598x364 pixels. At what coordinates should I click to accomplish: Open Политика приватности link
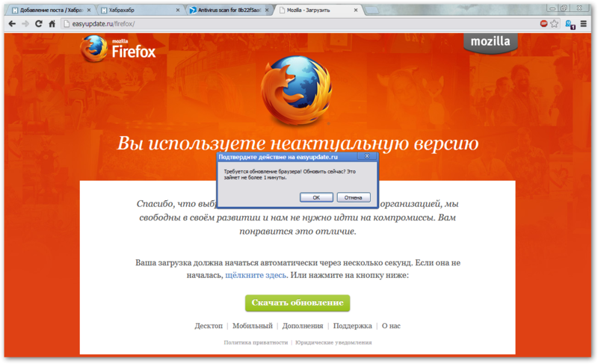coord(256,342)
